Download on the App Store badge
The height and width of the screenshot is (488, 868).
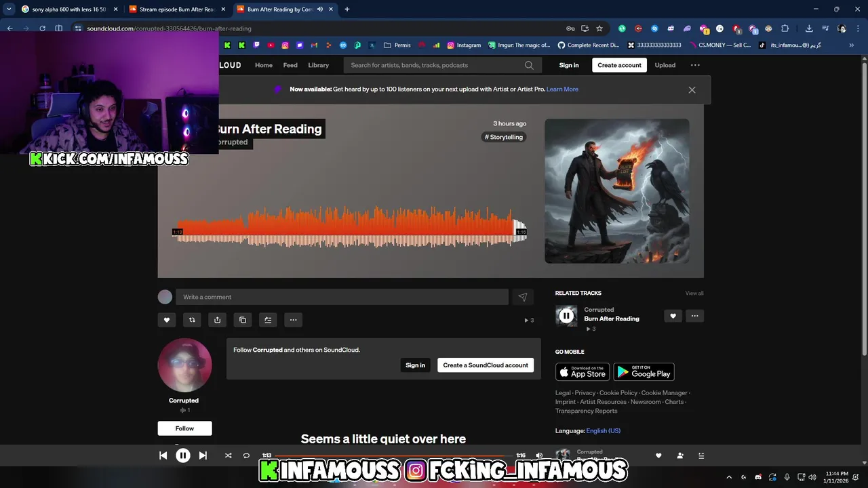[583, 372]
